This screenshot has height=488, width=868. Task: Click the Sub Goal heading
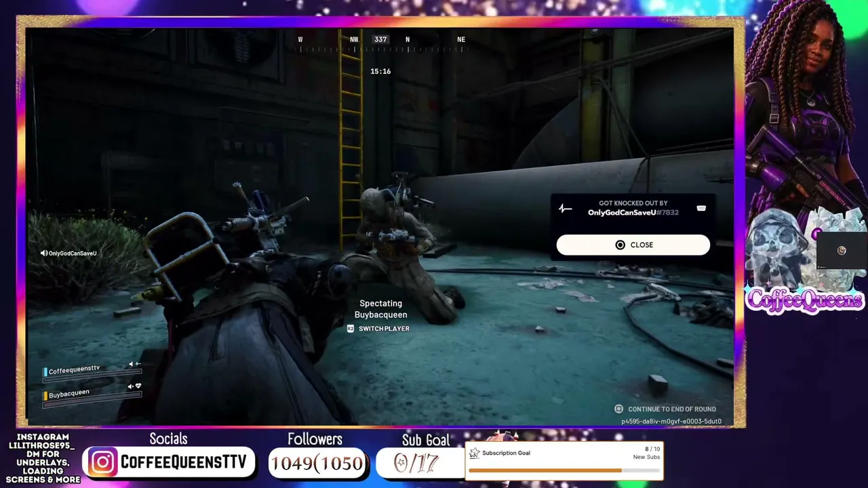coord(425,440)
